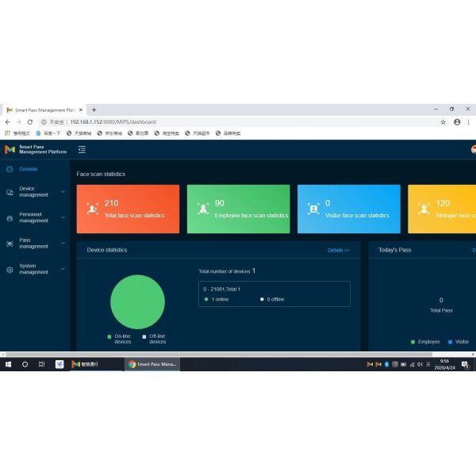Expand the Personnel management menu
This screenshot has width=476, height=476.
coord(34,217)
